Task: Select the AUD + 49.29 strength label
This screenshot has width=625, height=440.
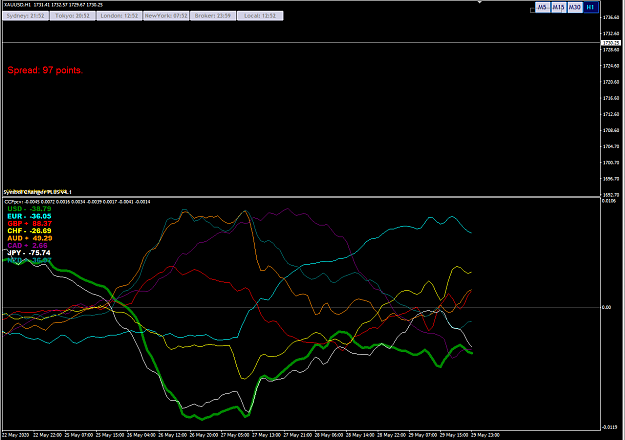Action: [29, 238]
